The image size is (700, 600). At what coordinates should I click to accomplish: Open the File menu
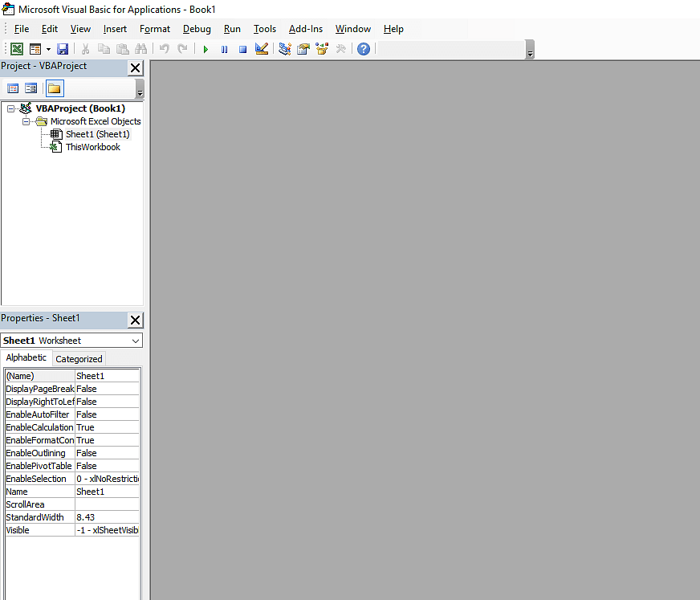coord(22,29)
